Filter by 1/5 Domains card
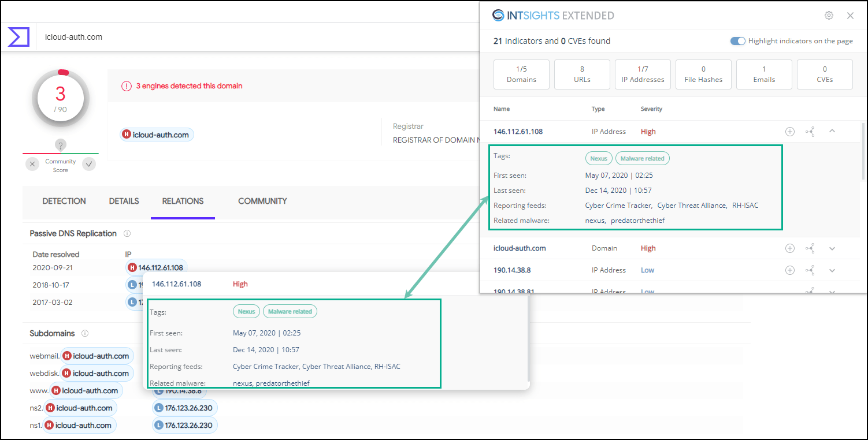The image size is (868, 440). click(x=521, y=74)
